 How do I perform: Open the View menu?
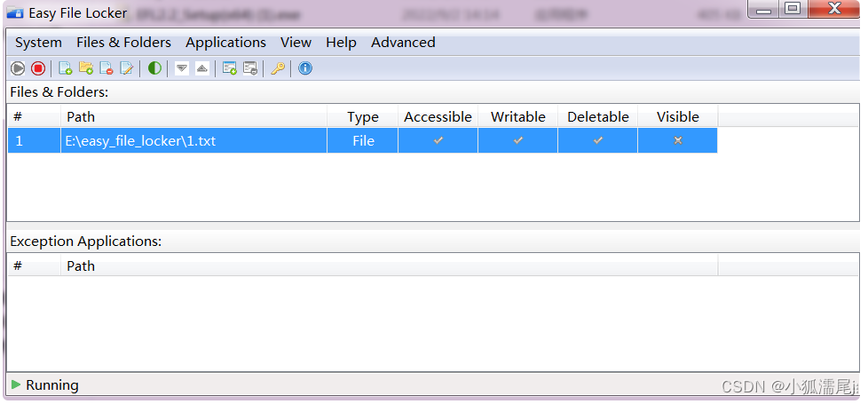[x=296, y=43]
